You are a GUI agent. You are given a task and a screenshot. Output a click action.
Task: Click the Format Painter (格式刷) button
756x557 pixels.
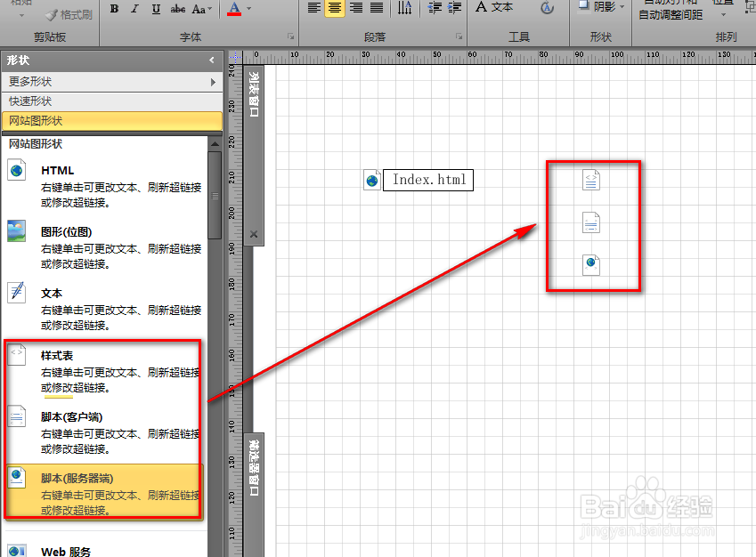[69, 15]
